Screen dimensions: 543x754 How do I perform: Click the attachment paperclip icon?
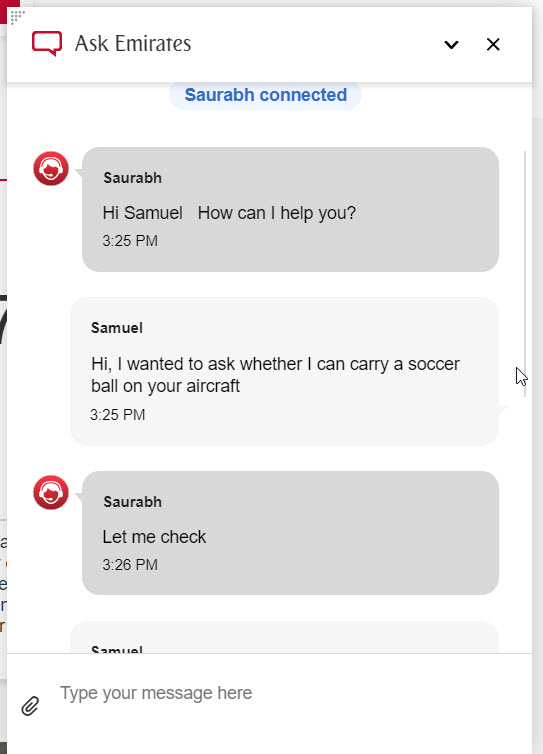[x=30, y=705]
